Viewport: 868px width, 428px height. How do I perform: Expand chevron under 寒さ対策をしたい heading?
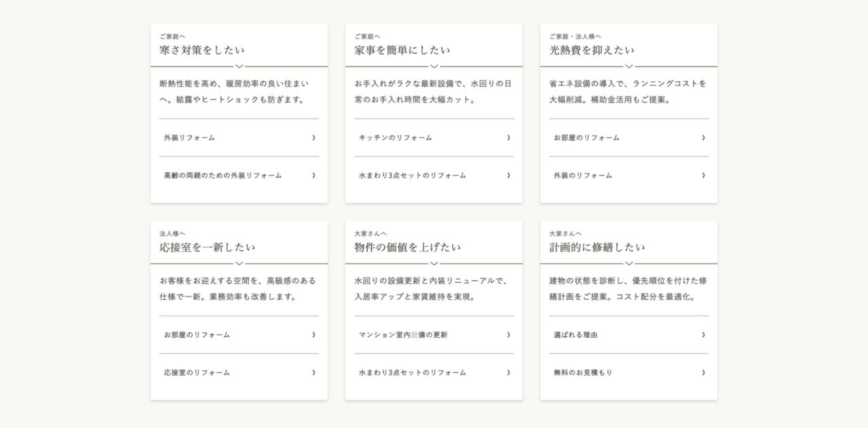click(x=239, y=66)
